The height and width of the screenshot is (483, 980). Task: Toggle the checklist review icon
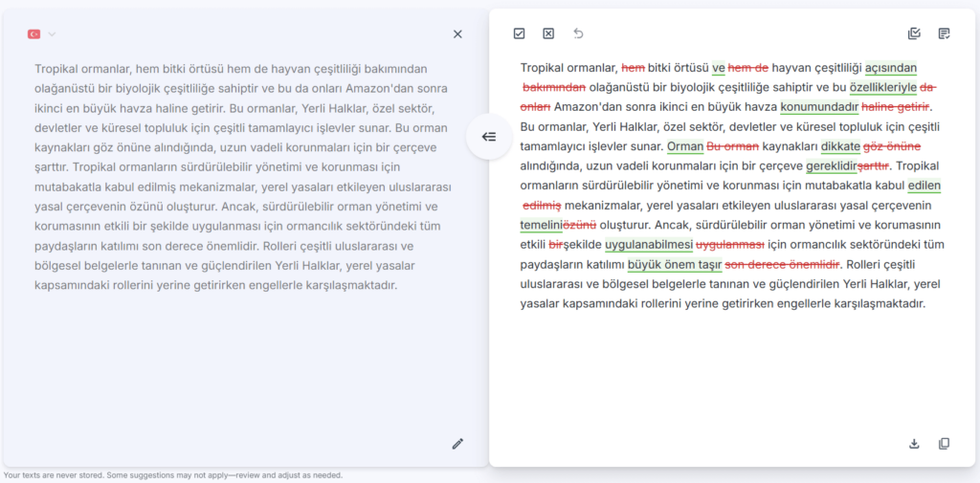[x=914, y=33]
